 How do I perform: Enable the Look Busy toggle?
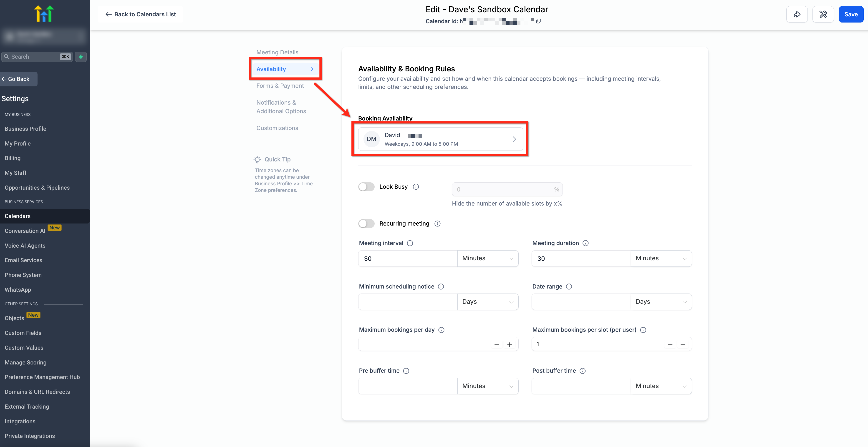click(x=366, y=187)
